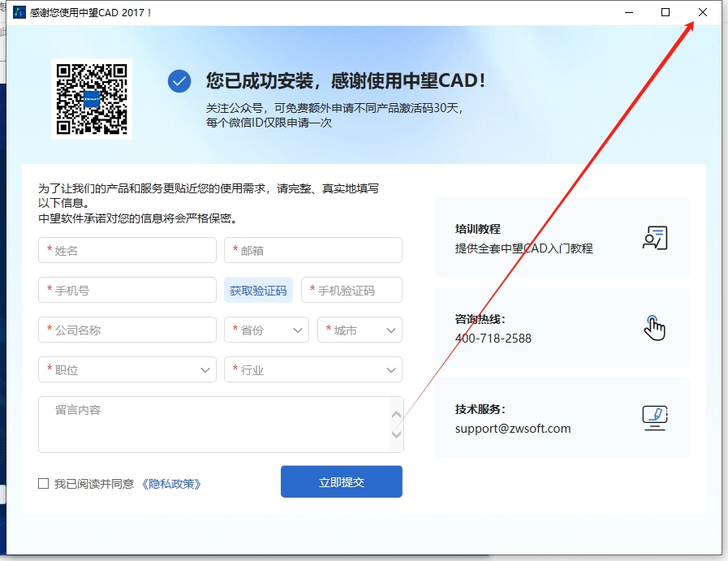Click the blue success checkmark icon
Viewport: 728px width, 561px height.
(179, 81)
